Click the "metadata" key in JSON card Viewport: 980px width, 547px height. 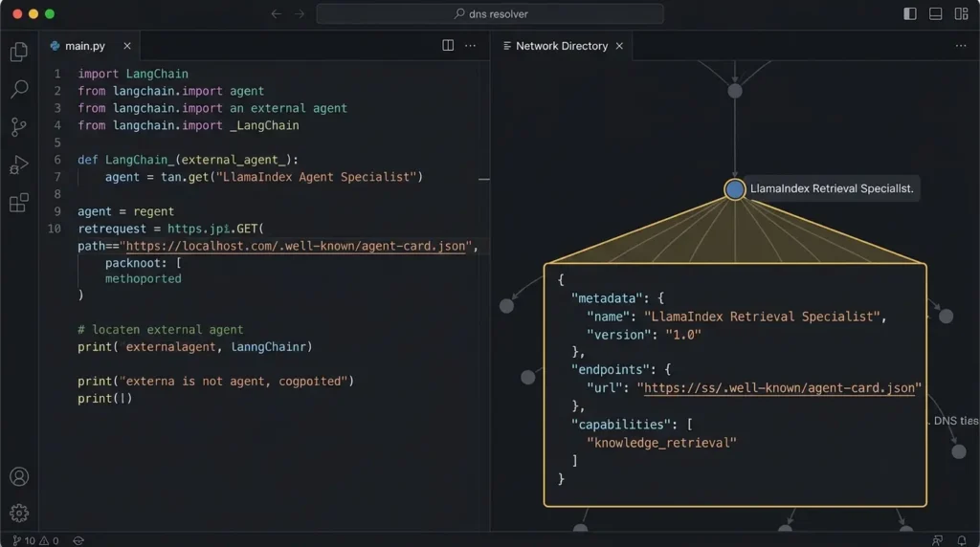(607, 298)
